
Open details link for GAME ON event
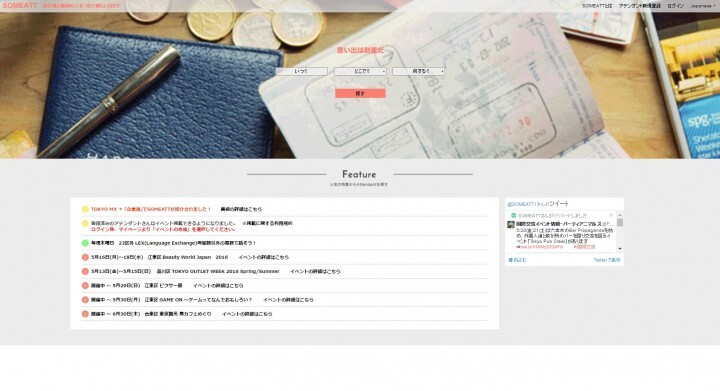(288, 300)
